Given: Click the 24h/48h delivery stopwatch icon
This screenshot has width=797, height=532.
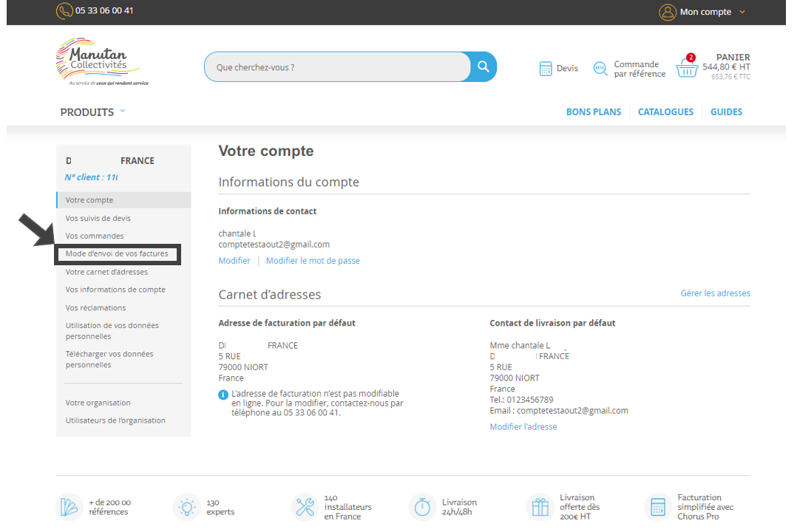Looking at the screenshot, I should point(422,507).
